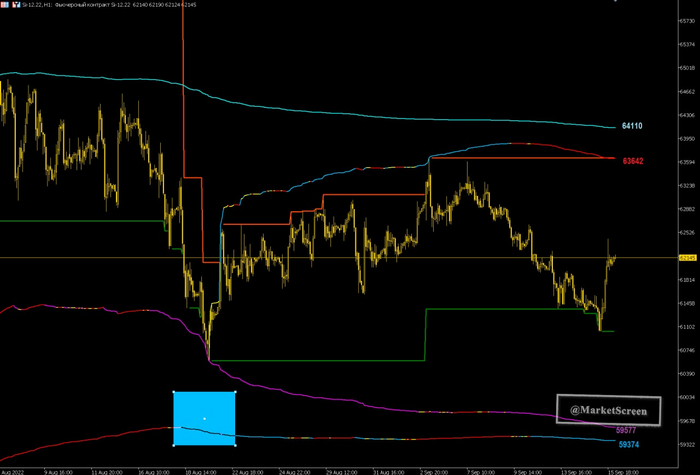700x475 pixels.
Task: Click the 61458 price scale value
Action: (688, 303)
